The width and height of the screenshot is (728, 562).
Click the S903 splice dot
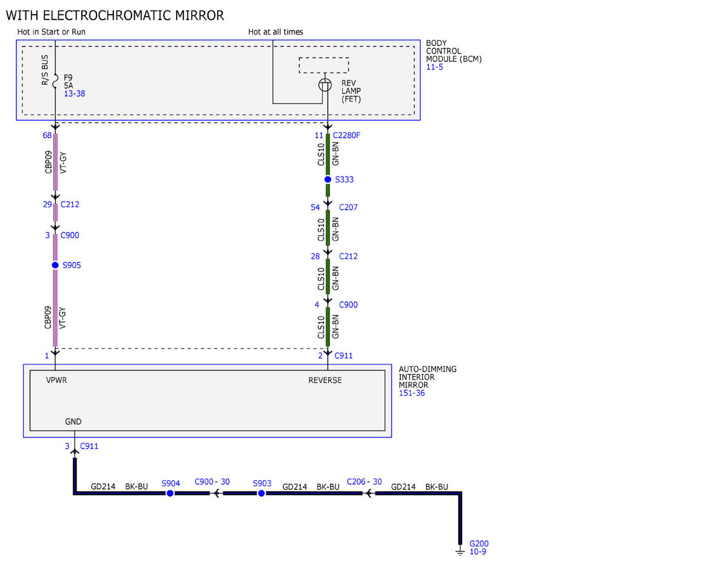(261, 493)
